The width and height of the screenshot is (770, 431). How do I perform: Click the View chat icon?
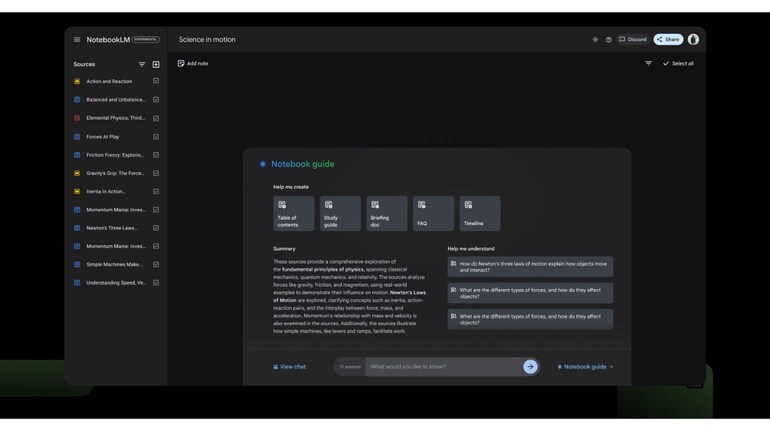(275, 367)
